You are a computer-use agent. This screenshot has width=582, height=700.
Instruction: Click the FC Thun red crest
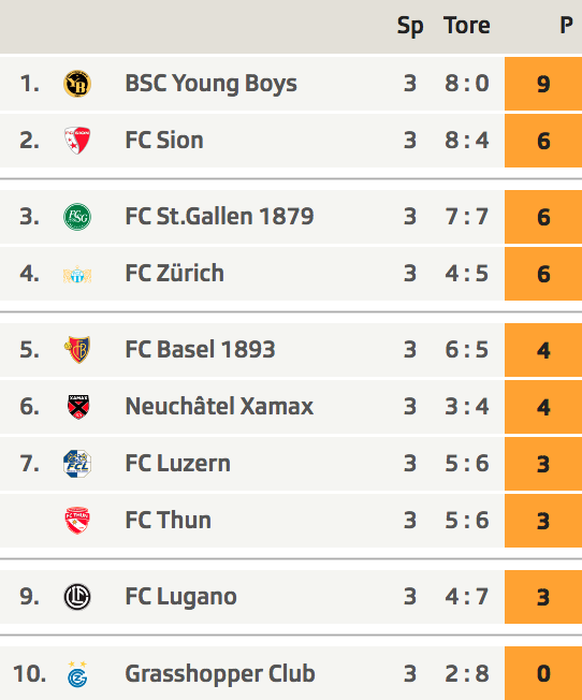pyautogui.click(x=77, y=520)
